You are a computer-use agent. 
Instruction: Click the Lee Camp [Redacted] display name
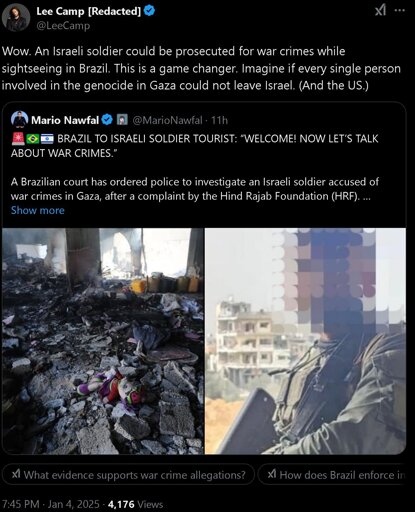click(x=89, y=11)
